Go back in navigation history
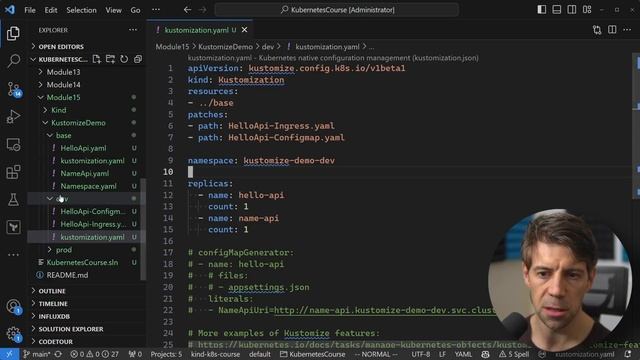640x360 pixels. pyautogui.click(x=187, y=10)
